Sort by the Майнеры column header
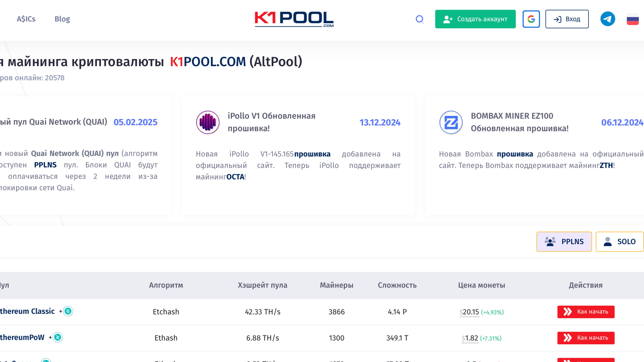This screenshot has width=644, height=362. tap(337, 285)
